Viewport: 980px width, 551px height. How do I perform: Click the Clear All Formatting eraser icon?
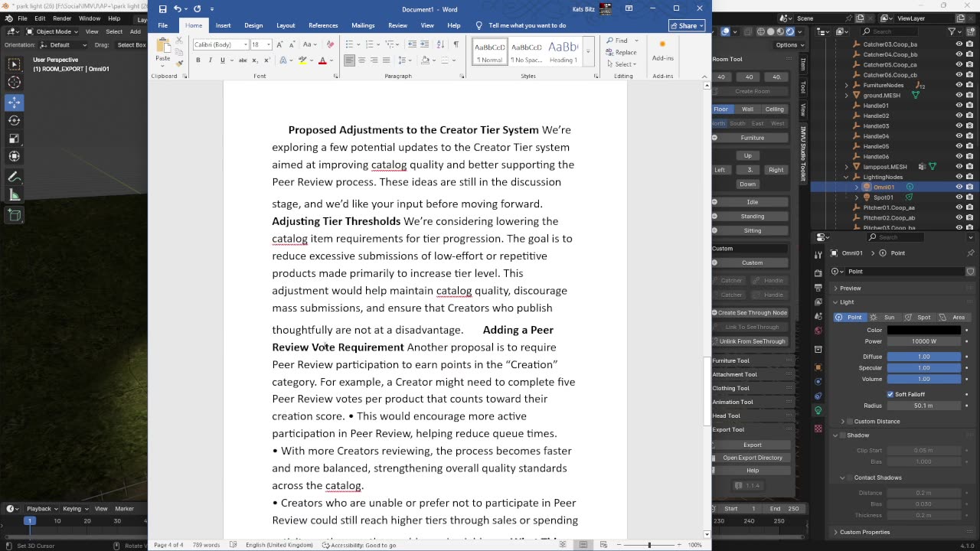[x=330, y=44]
